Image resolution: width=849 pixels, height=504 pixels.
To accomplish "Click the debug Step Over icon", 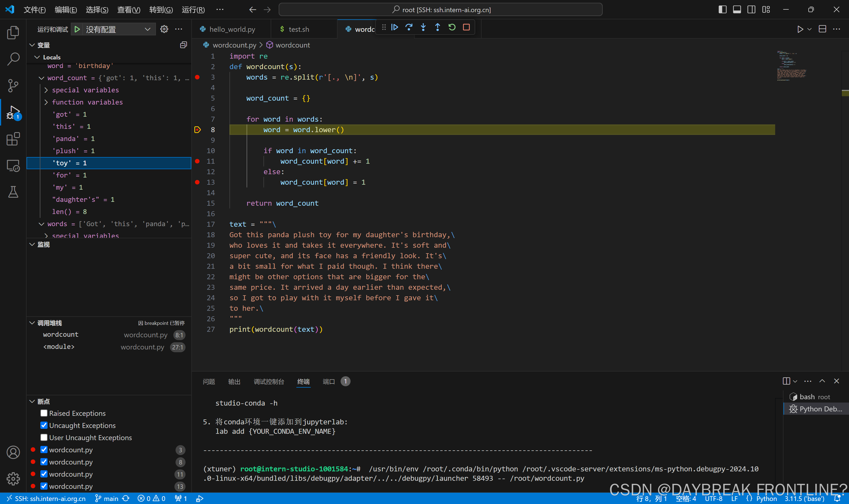I will point(409,27).
